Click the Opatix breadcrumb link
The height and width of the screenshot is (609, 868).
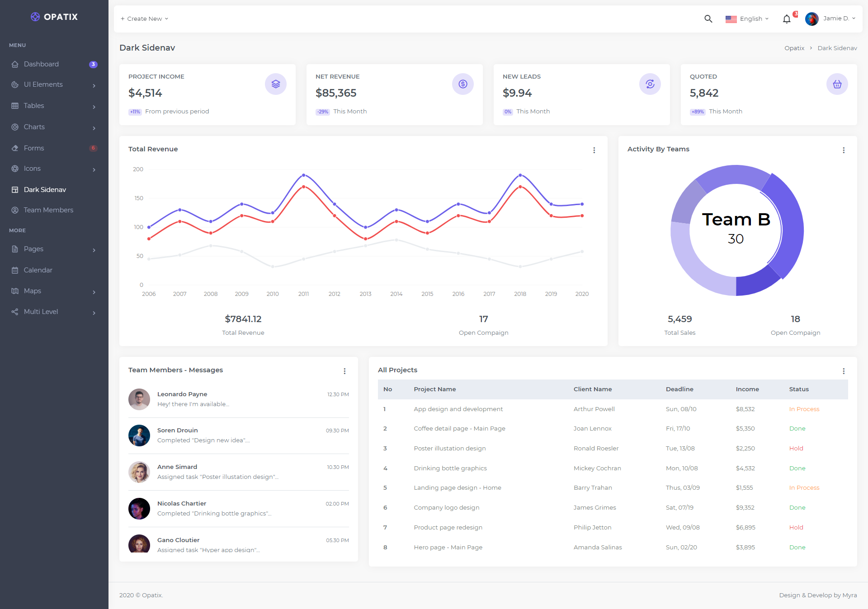click(x=794, y=48)
